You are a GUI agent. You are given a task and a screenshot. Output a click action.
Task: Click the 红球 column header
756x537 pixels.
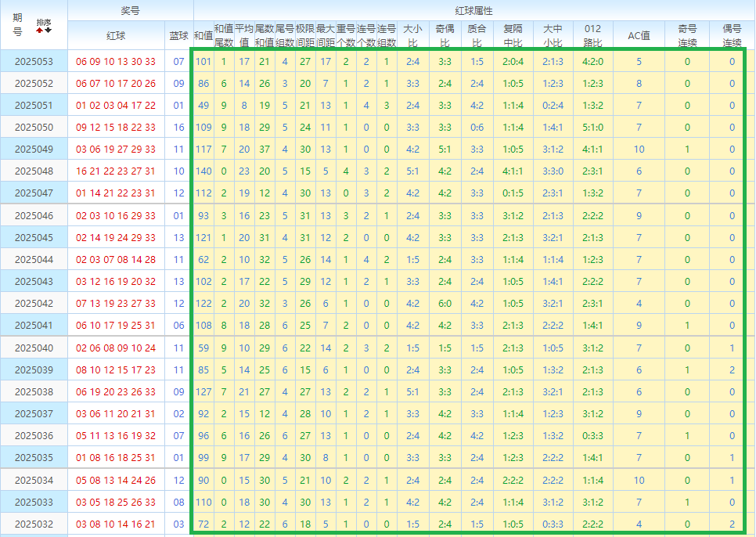point(116,35)
